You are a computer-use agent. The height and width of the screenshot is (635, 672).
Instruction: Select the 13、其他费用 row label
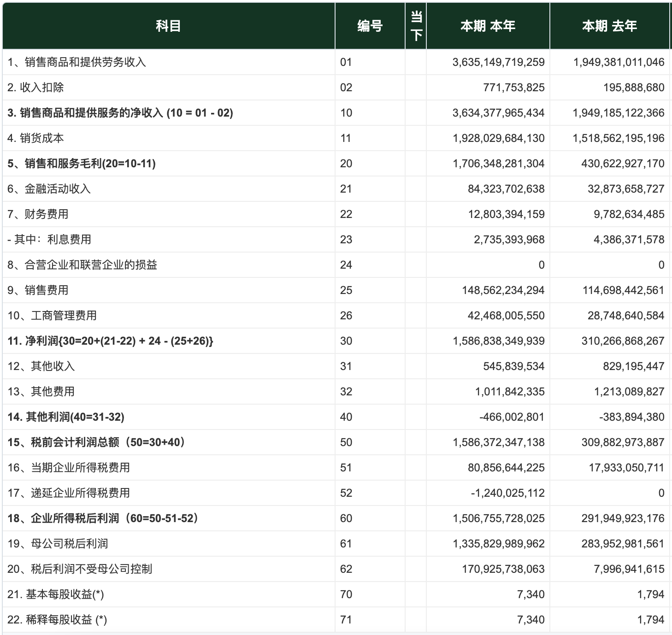coord(41,392)
